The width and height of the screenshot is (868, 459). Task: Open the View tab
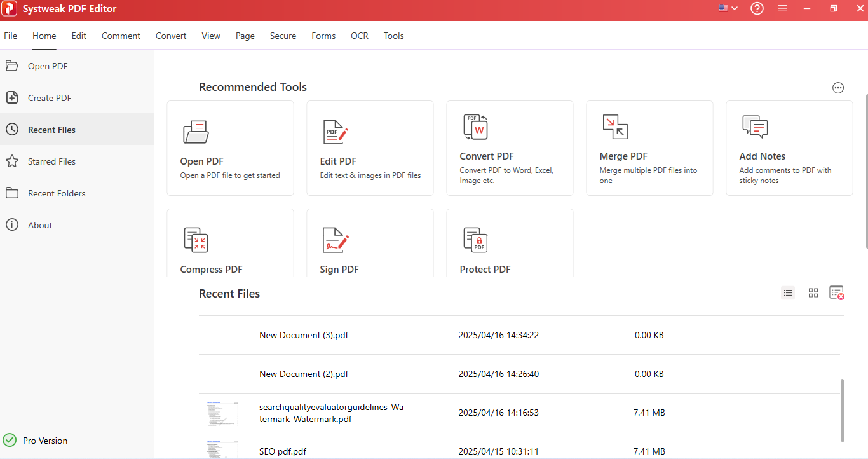[x=211, y=36]
